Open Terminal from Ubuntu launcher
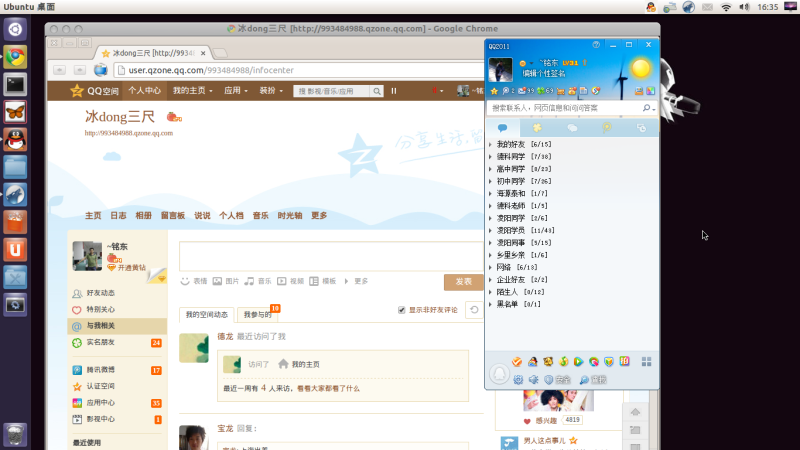The height and width of the screenshot is (450, 800). [x=15, y=84]
